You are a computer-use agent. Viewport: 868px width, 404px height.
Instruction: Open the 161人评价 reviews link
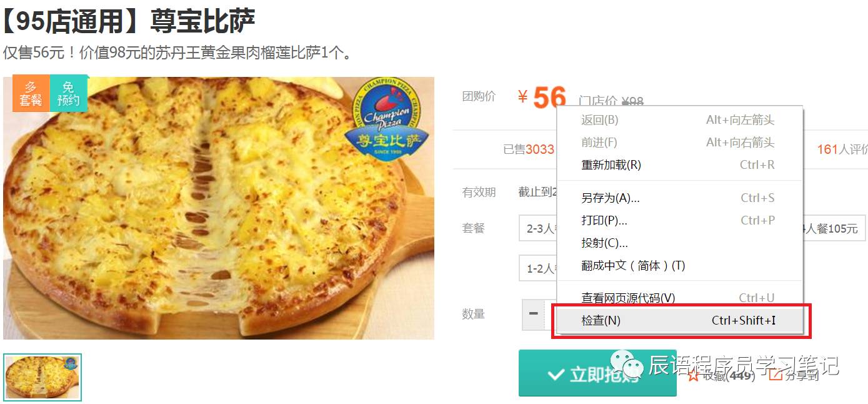pos(842,149)
